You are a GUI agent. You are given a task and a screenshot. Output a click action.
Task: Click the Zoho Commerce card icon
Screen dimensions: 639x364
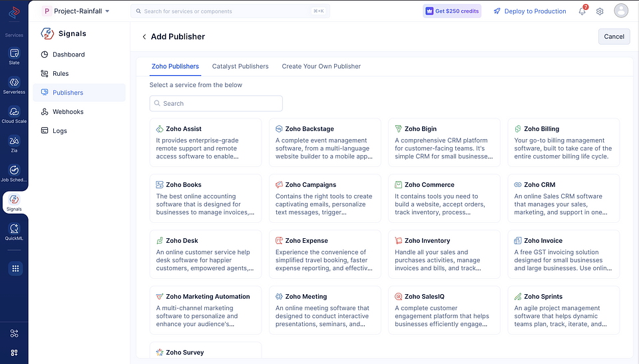coord(399,184)
